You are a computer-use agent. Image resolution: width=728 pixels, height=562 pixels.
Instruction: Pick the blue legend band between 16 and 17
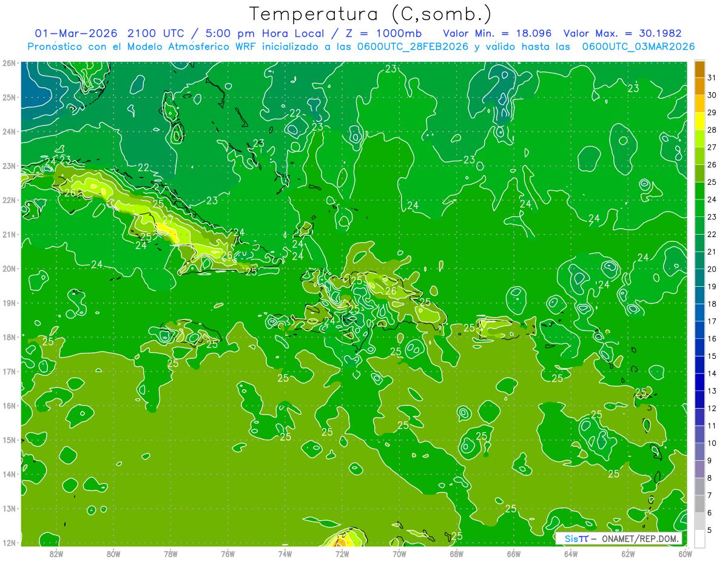coord(699,330)
